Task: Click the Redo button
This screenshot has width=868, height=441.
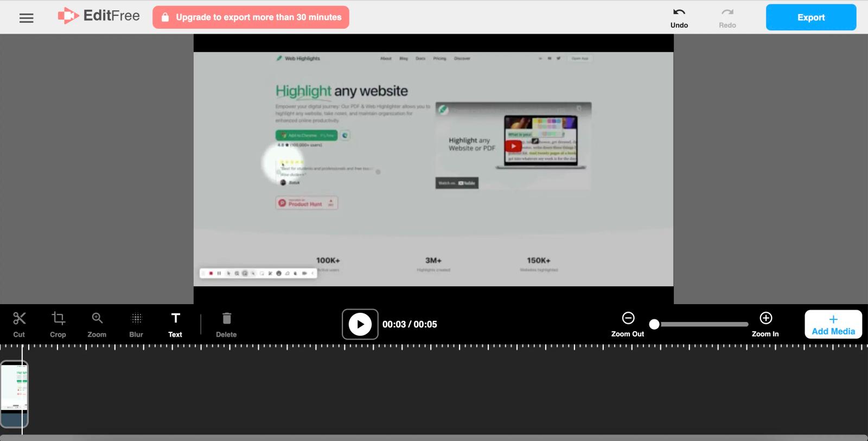Action: point(727,18)
